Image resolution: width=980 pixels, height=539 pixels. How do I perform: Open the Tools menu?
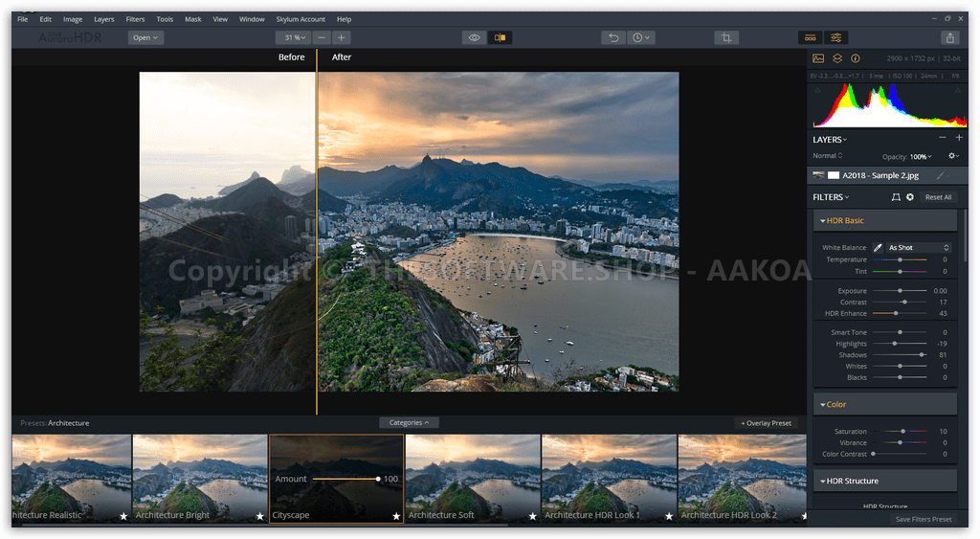coord(165,19)
